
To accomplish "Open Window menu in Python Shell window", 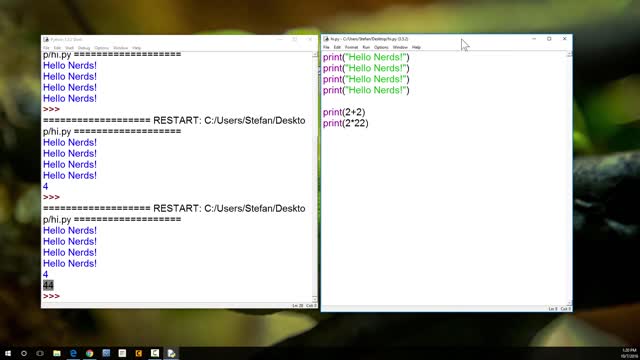I will pyautogui.click(x=120, y=48).
